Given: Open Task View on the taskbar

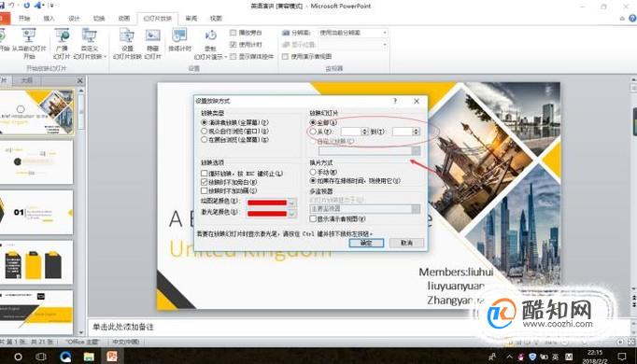Looking at the screenshot, I should point(40,357).
